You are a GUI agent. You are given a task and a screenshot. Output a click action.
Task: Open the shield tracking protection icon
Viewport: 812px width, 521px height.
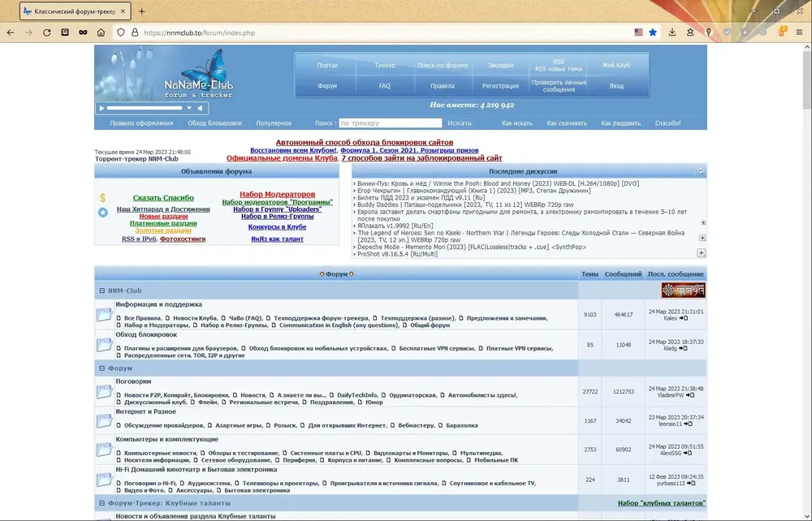[121, 32]
